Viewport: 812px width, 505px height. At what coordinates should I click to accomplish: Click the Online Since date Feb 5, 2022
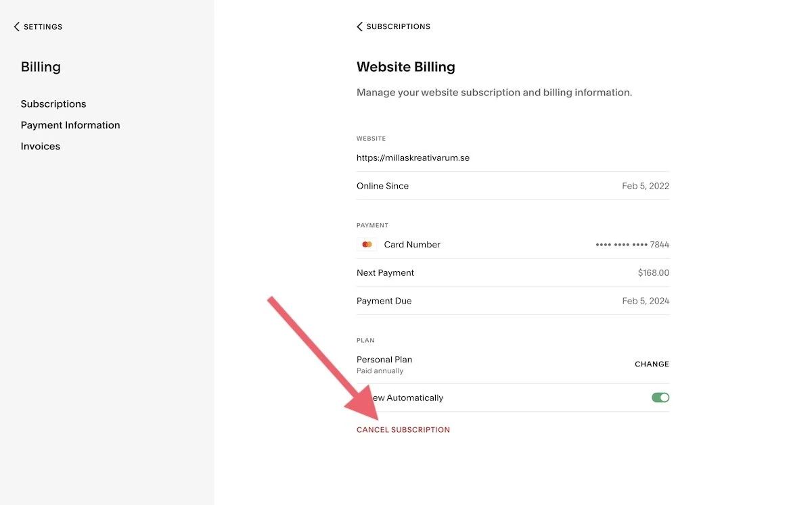(646, 185)
